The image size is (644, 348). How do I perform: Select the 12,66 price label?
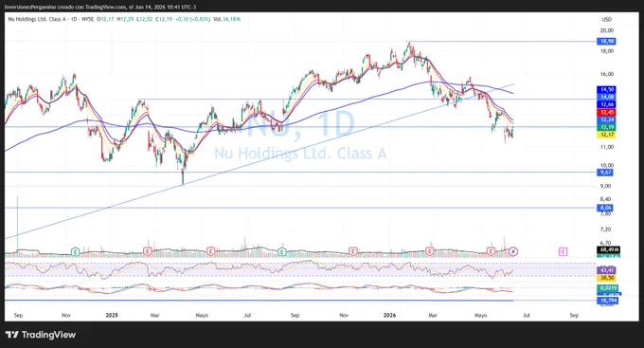click(607, 104)
